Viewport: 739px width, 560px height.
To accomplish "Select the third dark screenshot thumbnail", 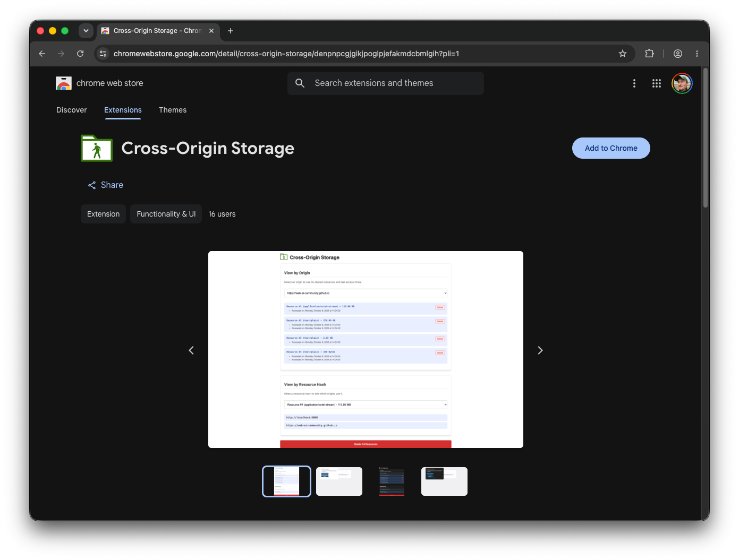I will click(392, 481).
